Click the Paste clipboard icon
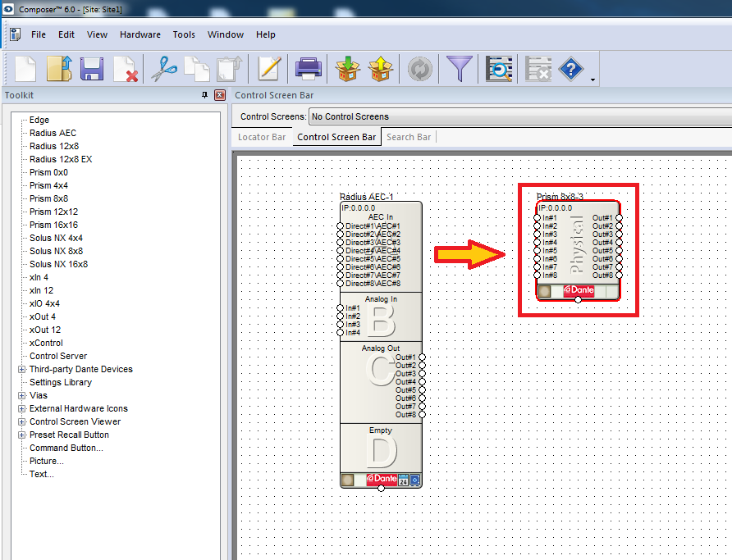 click(x=230, y=69)
